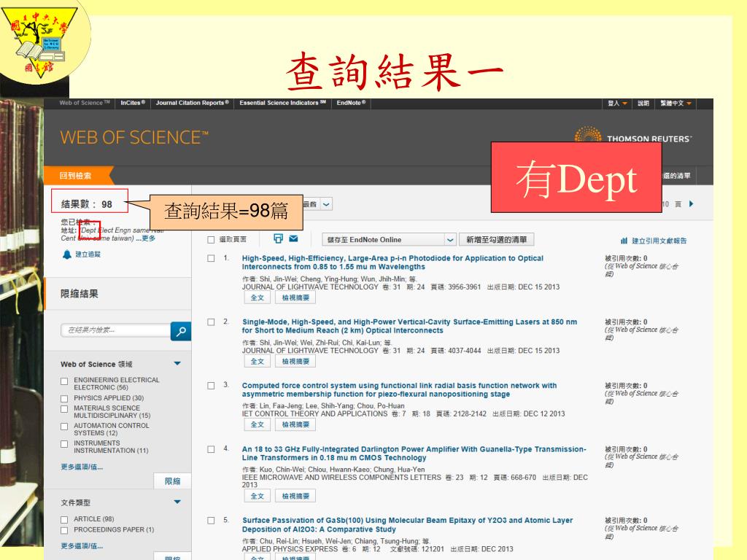Open the Save to EndNote Online dropdown

click(390, 239)
